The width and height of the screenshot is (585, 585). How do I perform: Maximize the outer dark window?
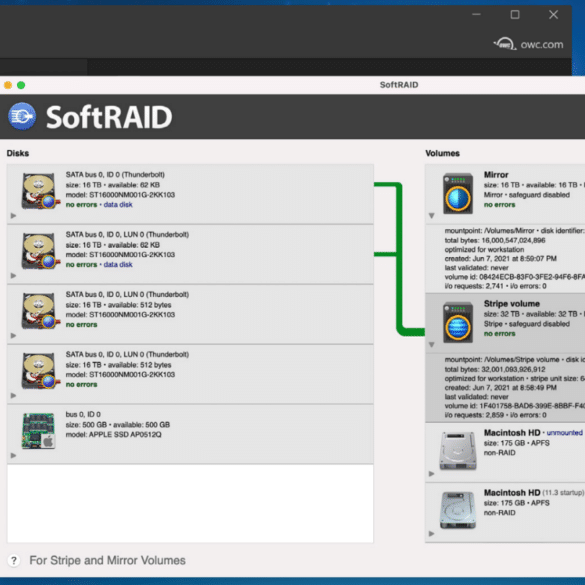515,15
